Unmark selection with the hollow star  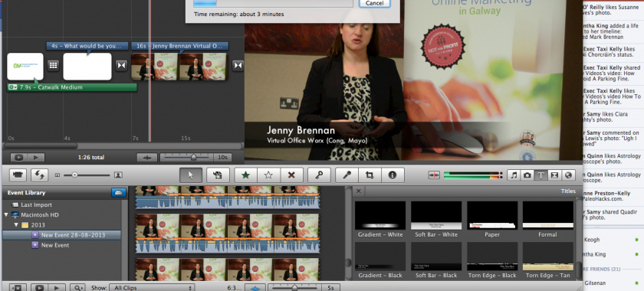[268, 175]
